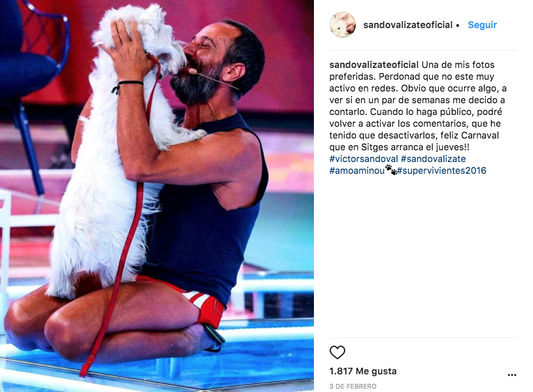Open sandovalizateoficial username in the caption
The image size is (533, 392).
pyautogui.click(x=373, y=65)
